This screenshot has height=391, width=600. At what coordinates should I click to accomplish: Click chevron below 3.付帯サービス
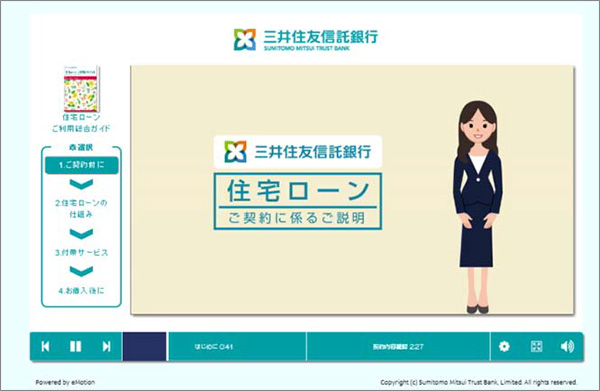click(x=82, y=271)
